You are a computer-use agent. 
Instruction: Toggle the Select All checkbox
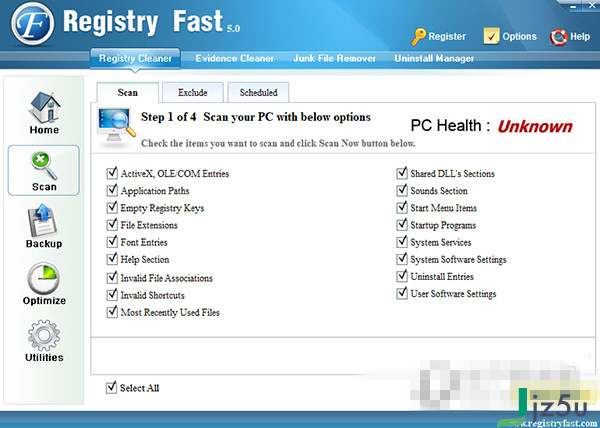tap(111, 387)
